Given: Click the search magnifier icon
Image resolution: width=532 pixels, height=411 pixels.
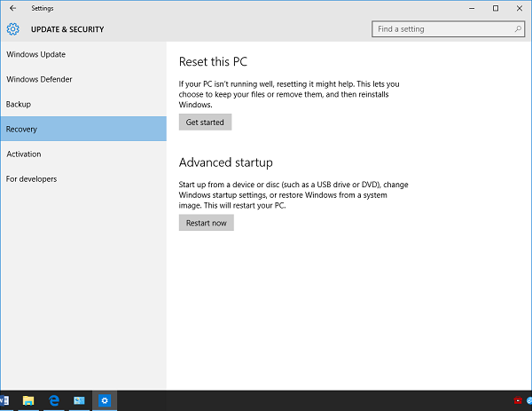Looking at the screenshot, I should (518, 29).
